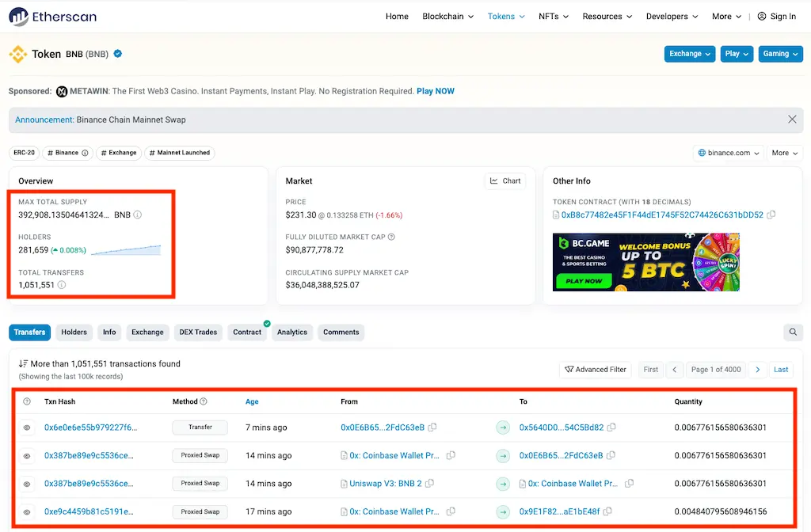811x532 pixels.
Task: Open the BC.GAME welcome bonus banner
Action: pos(646,262)
